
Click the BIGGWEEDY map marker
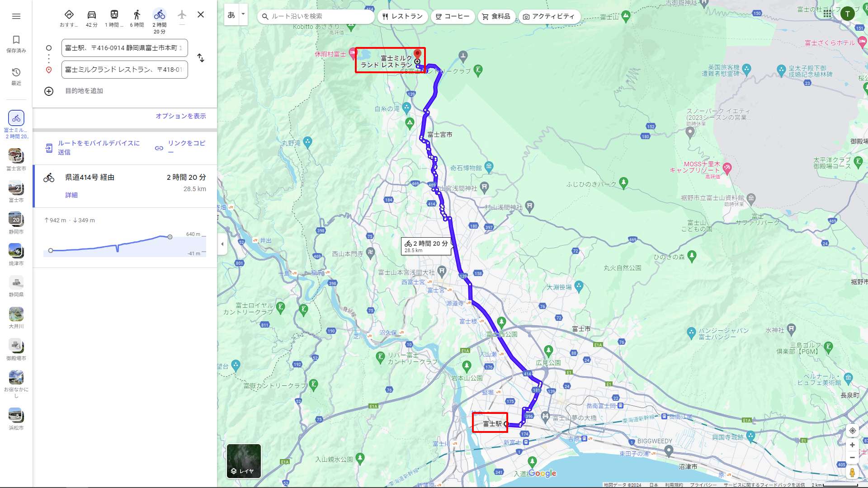[x=669, y=450]
